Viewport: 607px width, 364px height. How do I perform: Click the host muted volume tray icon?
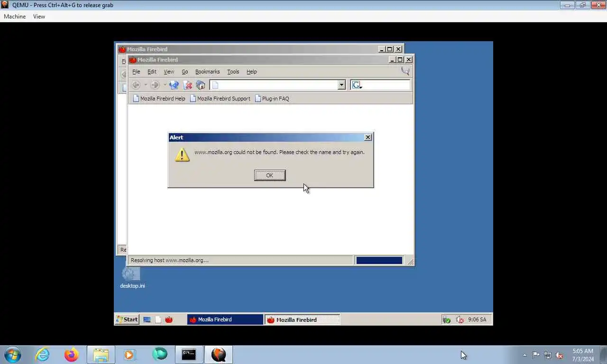(x=560, y=355)
